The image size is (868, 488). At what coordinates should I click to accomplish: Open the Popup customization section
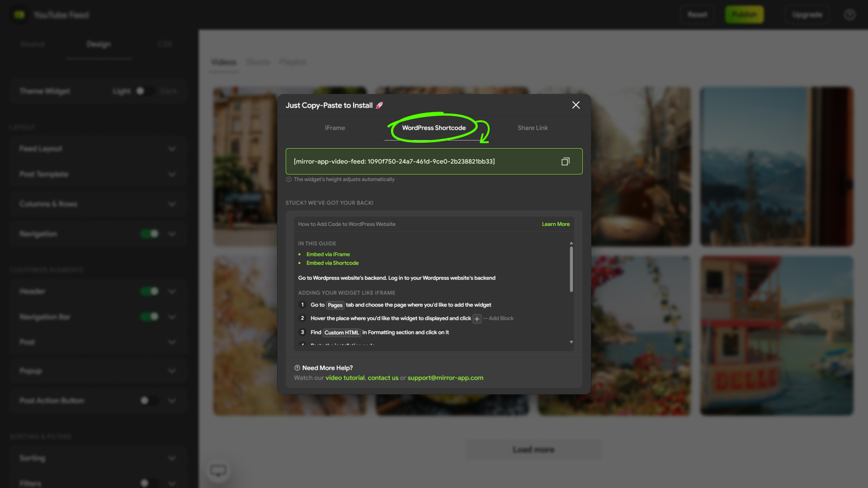[172, 371]
